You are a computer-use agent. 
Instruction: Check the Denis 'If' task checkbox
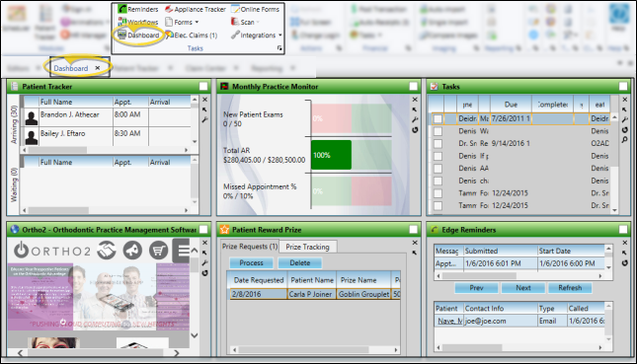(438, 156)
